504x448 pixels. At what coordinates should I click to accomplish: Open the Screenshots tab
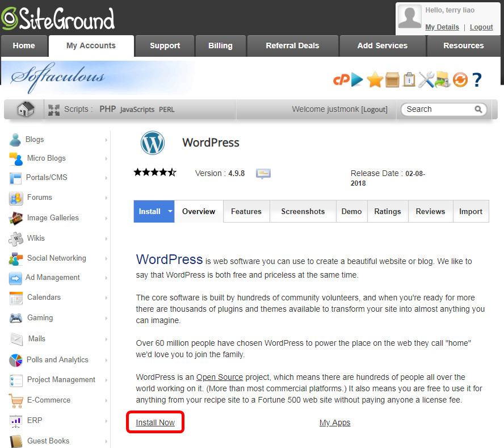(x=303, y=211)
